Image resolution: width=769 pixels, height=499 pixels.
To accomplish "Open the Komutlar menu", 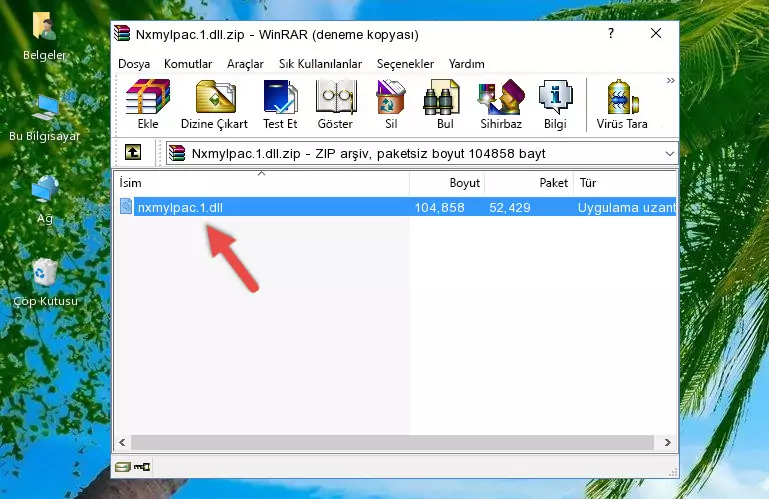I will (188, 64).
